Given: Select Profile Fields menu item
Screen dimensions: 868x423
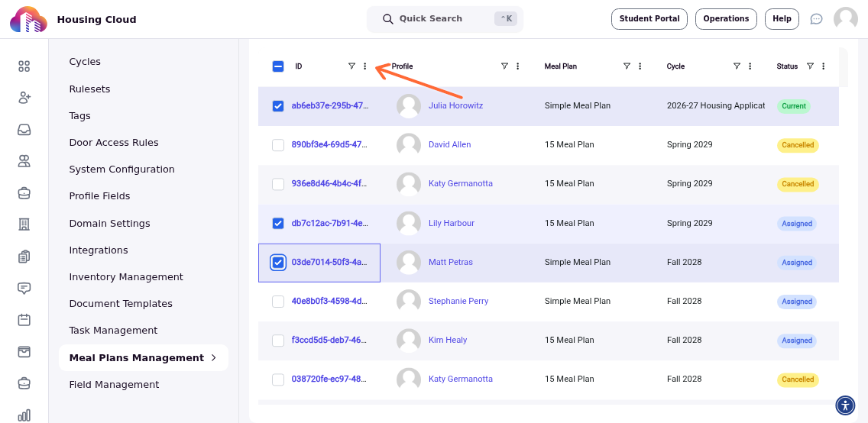Looking at the screenshot, I should point(99,196).
